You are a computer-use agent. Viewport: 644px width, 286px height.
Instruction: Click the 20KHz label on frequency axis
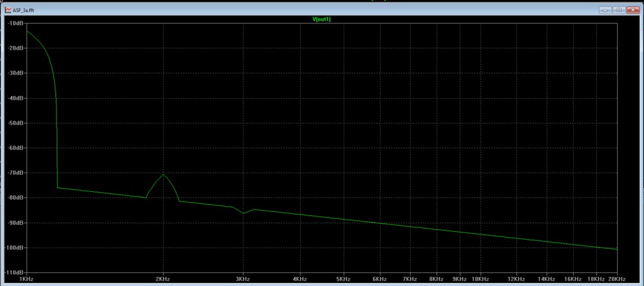615,279
